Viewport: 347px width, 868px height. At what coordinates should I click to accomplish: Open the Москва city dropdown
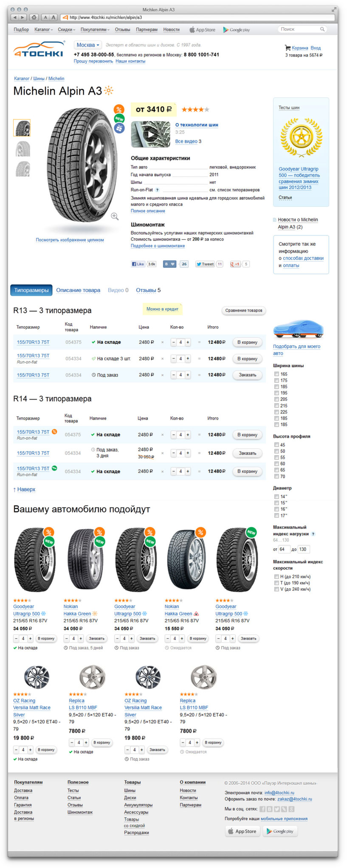pos(87,45)
